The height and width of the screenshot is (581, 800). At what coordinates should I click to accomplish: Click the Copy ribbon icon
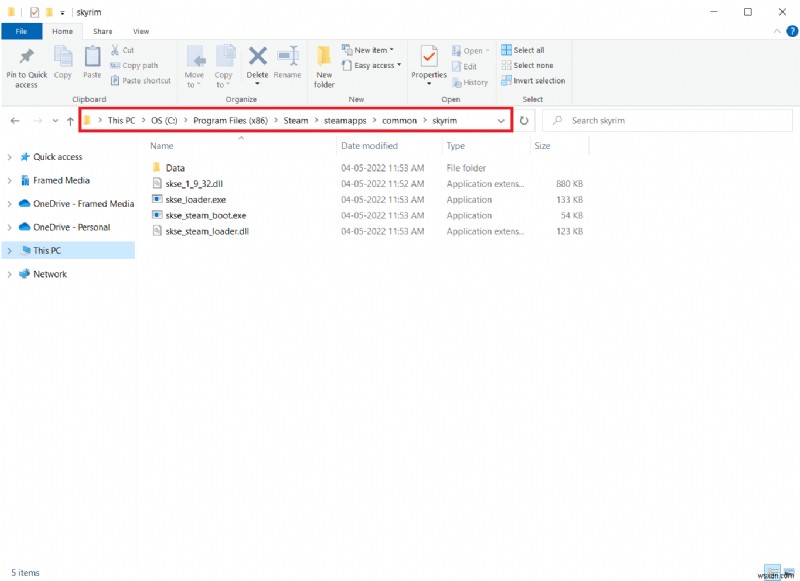coord(63,57)
